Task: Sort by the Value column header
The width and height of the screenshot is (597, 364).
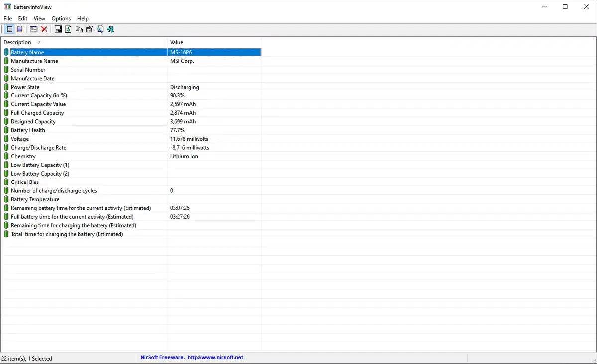Action: [x=214, y=42]
